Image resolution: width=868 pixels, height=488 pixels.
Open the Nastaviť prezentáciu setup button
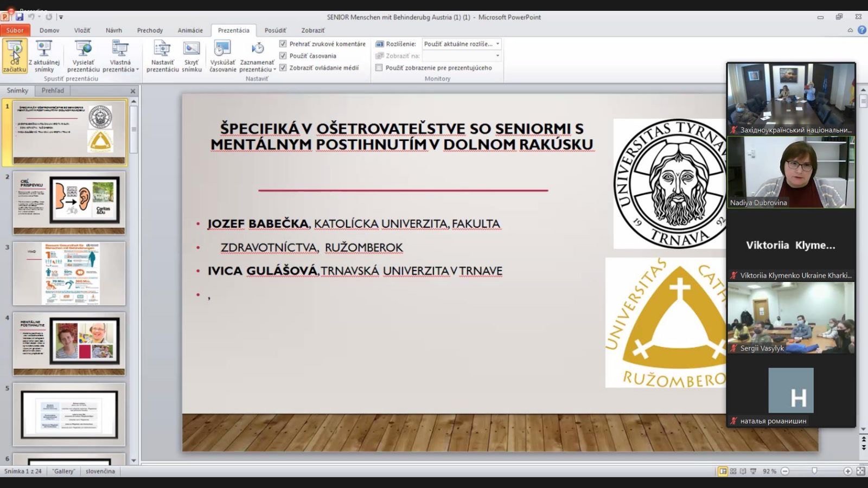(162, 56)
